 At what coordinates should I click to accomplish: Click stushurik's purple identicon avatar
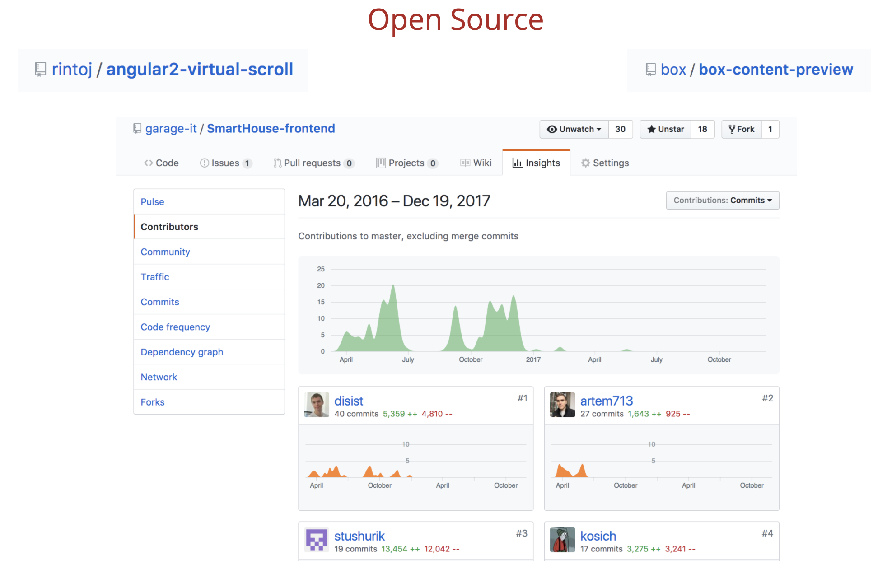tap(317, 540)
